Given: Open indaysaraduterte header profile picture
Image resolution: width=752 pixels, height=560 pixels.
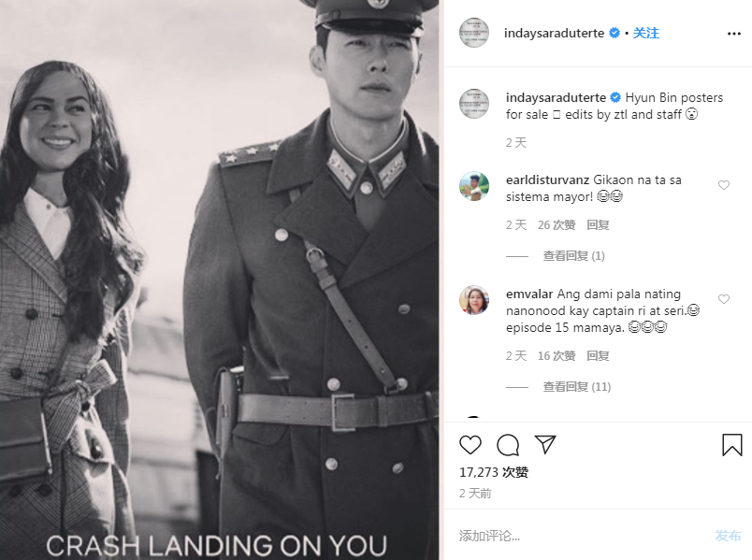Looking at the screenshot, I should pos(474,33).
